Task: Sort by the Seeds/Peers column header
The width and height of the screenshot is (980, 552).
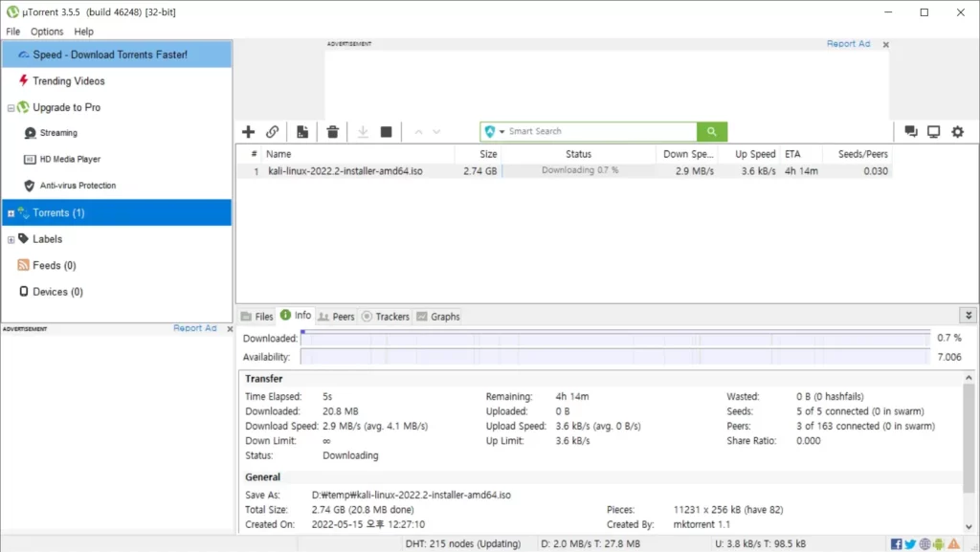Action: pos(857,154)
